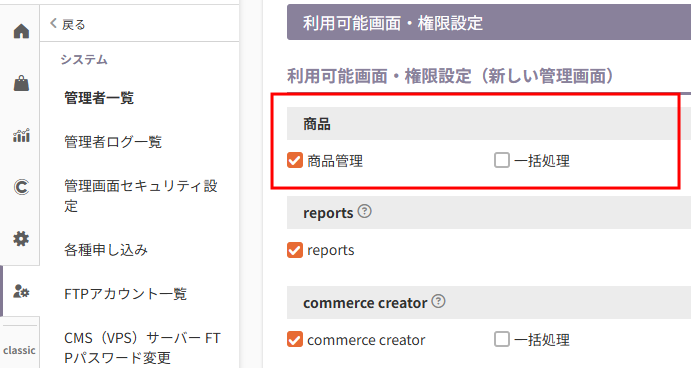Switch to classic admin view

click(x=19, y=350)
